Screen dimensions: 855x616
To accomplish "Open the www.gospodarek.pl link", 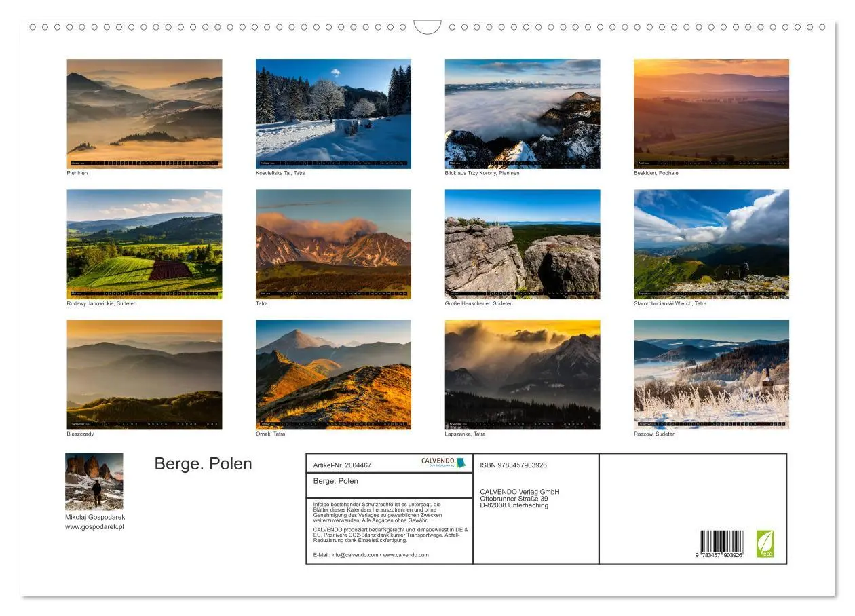I will 94,526.
